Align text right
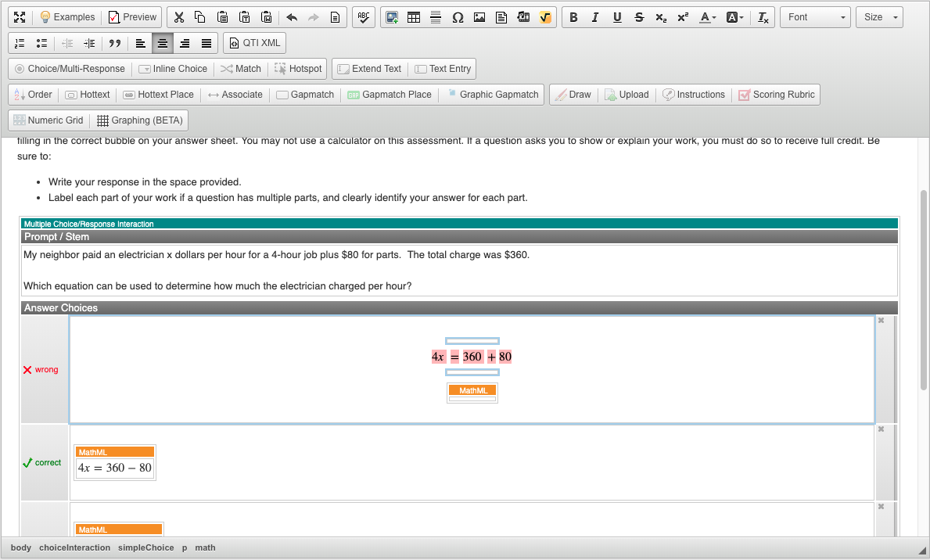This screenshot has height=560, width=930. pyautogui.click(x=185, y=43)
